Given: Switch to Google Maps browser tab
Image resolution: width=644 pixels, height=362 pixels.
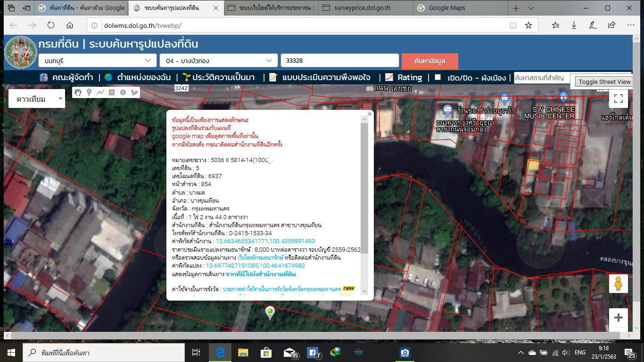Looking at the screenshot, I should tap(461, 8).
